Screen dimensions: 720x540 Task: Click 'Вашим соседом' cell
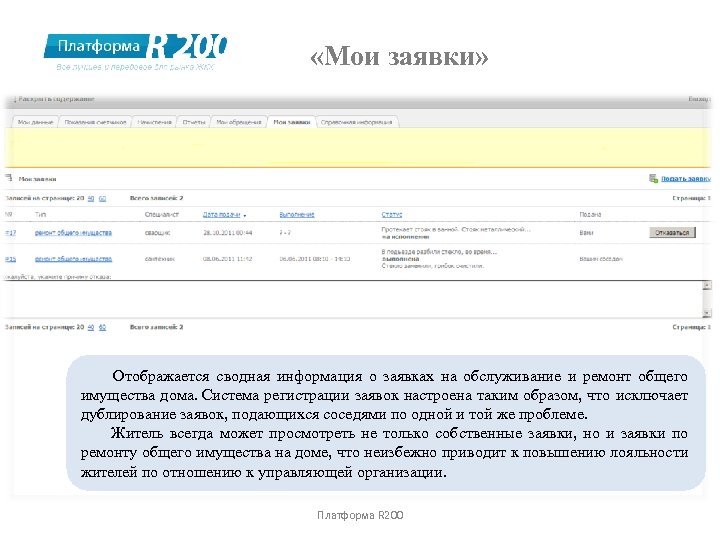(601, 259)
